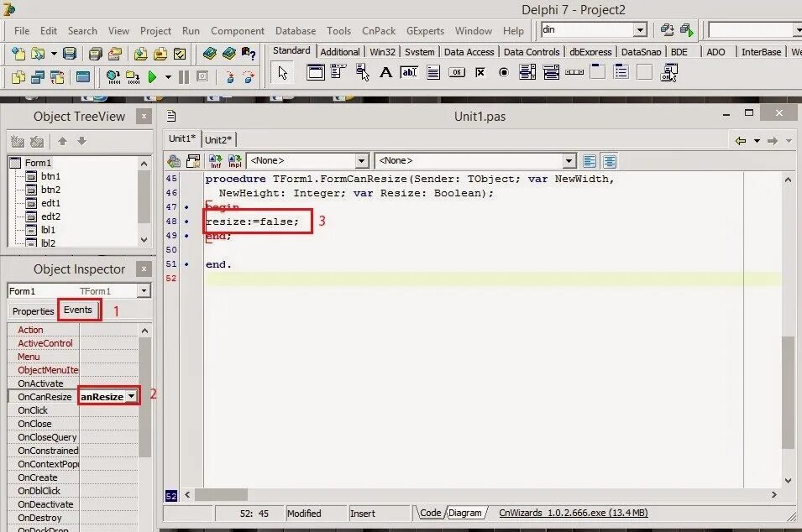Viewport: 802px width, 532px height.
Task: Click the Save floppy disk icon
Action: tap(70, 54)
